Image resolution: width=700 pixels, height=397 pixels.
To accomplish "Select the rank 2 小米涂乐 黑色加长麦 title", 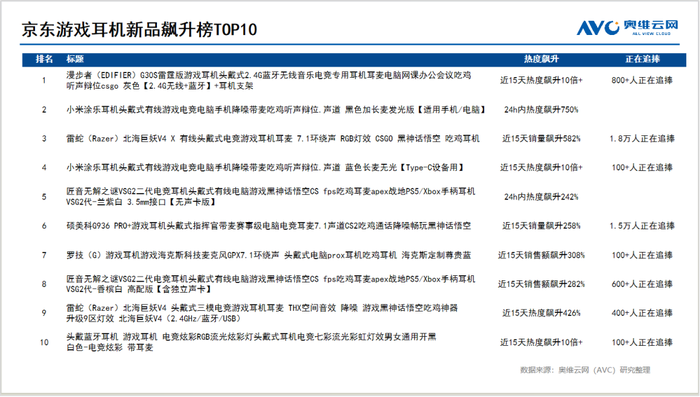I will (276, 109).
